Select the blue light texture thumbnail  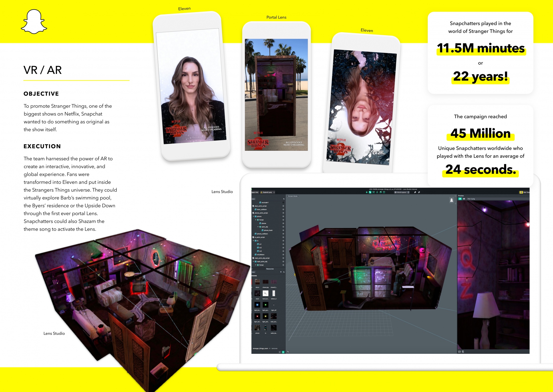[x=257, y=305]
